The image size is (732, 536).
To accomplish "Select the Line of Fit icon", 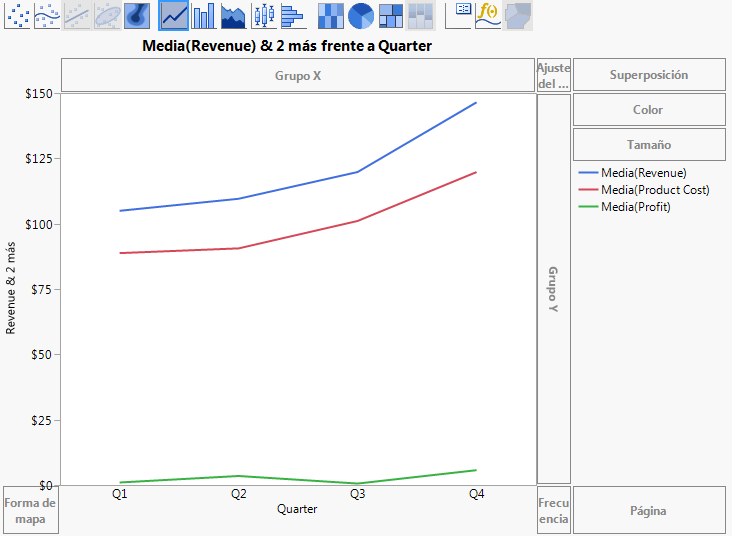I will pyautogui.click(x=77, y=15).
